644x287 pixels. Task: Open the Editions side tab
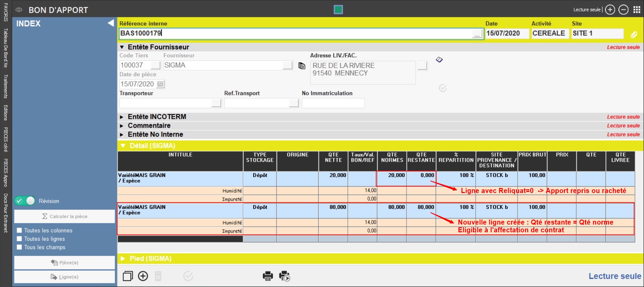click(x=5, y=112)
